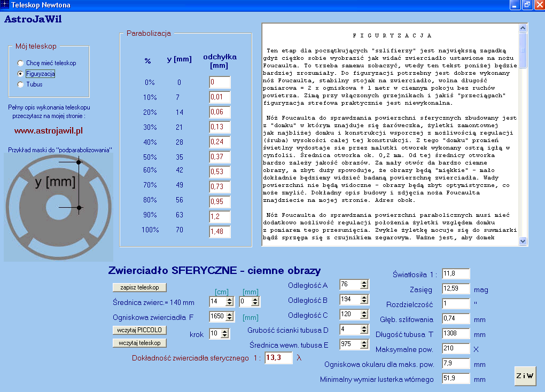Click the Zasięg field showing 12,59

click(x=456, y=289)
